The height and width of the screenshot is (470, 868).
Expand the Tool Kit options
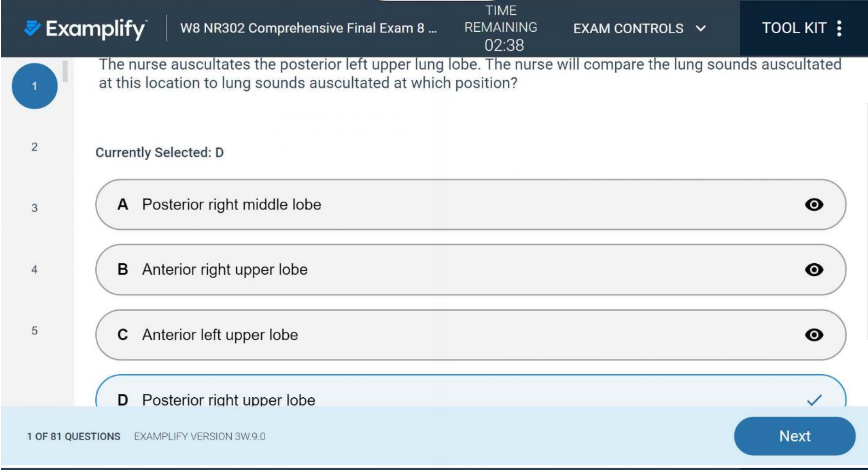(x=794, y=28)
